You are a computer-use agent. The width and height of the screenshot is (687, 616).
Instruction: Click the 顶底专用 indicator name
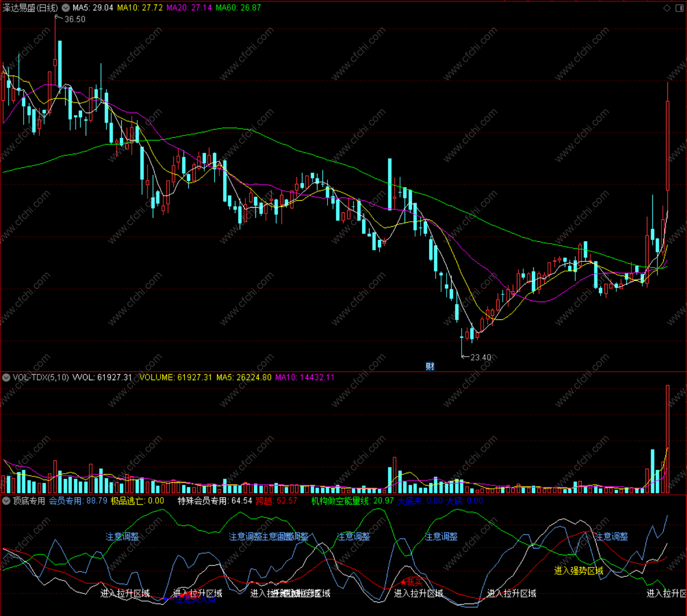pos(29,501)
